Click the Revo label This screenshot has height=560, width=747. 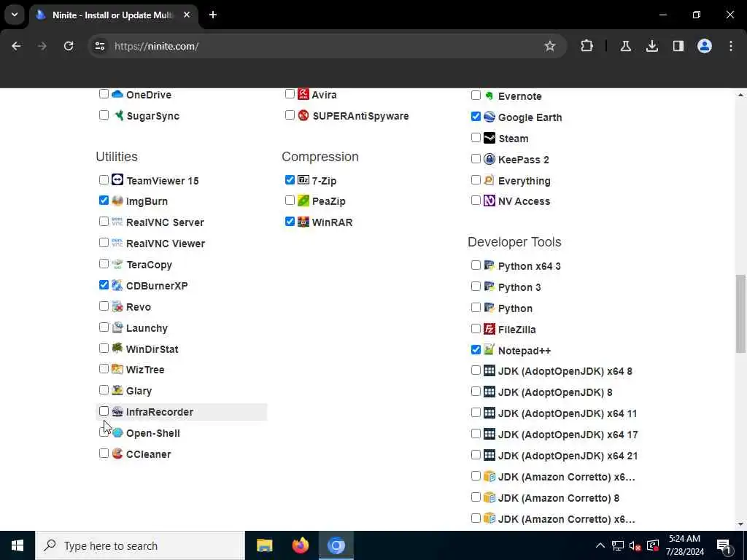point(139,307)
